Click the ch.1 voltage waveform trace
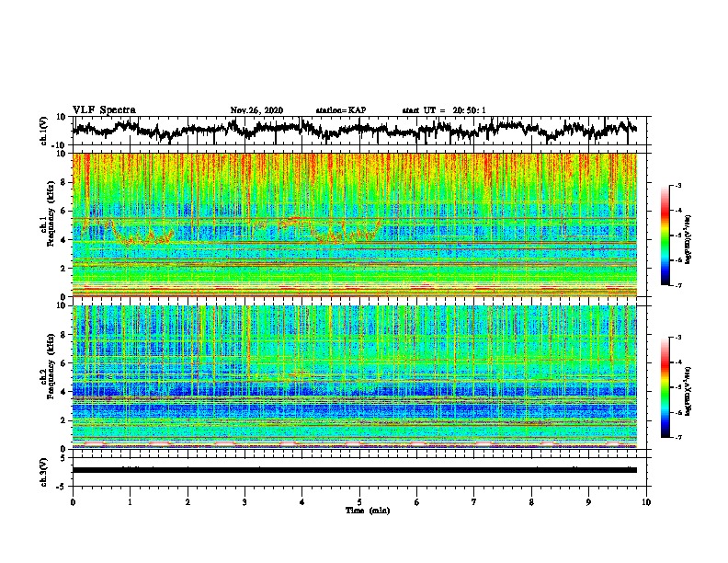The height and width of the screenshot is (563, 728). pyautogui.click(x=354, y=130)
